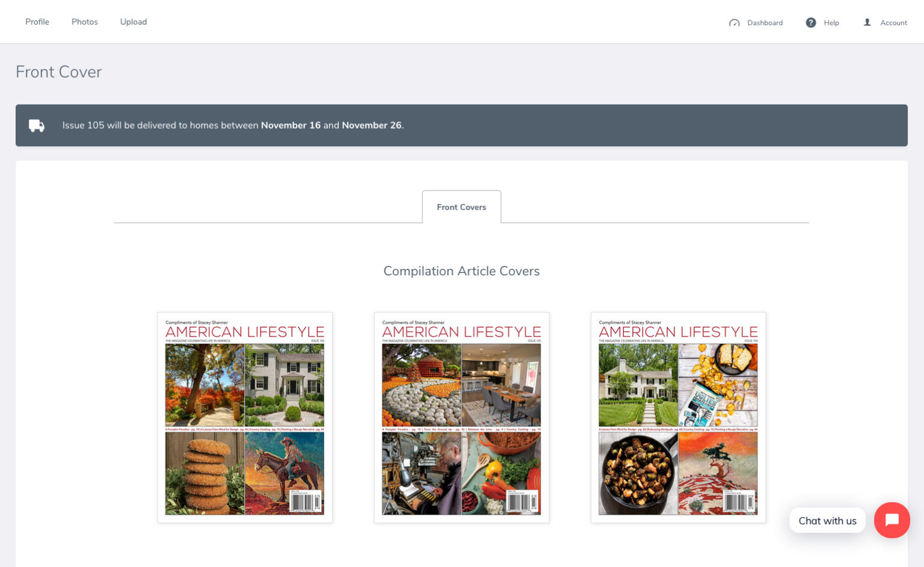Open live chat with the red chat bubble icon
The height and width of the screenshot is (567, 924).
tap(892, 520)
